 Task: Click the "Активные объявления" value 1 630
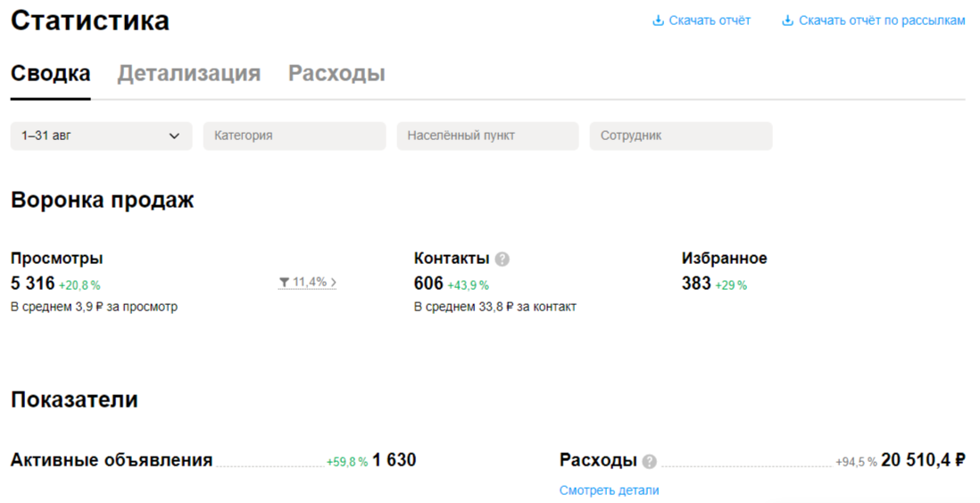pos(394,461)
